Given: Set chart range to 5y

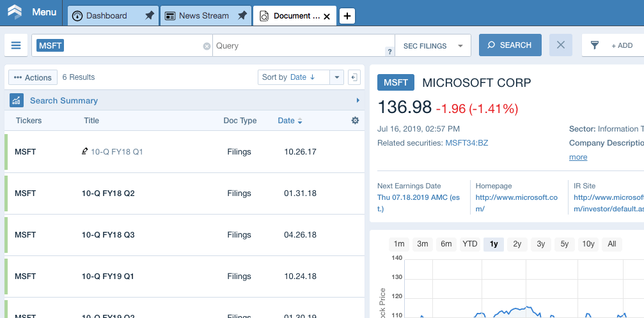Looking at the screenshot, I should (565, 244).
